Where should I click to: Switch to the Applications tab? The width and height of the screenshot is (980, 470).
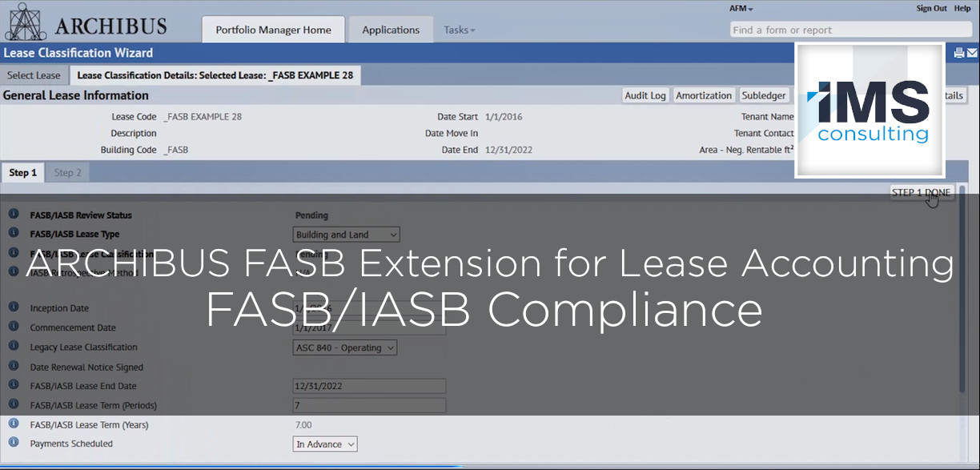pyautogui.click(x=391, y=30)
